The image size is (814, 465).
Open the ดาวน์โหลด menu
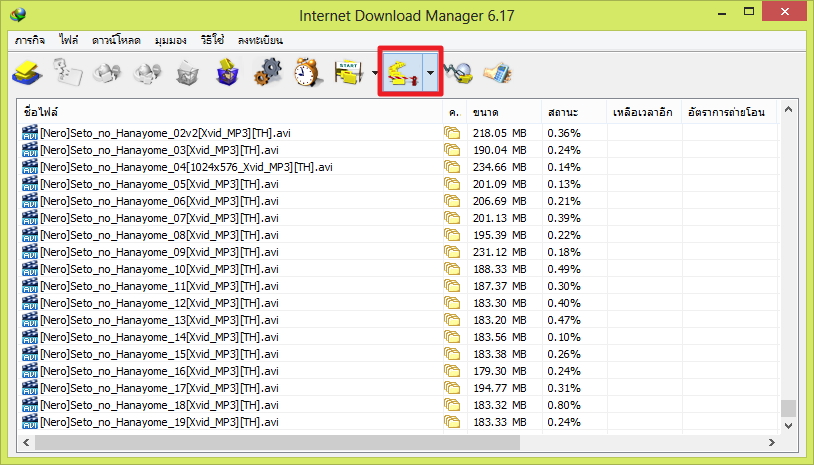(116, 40)
